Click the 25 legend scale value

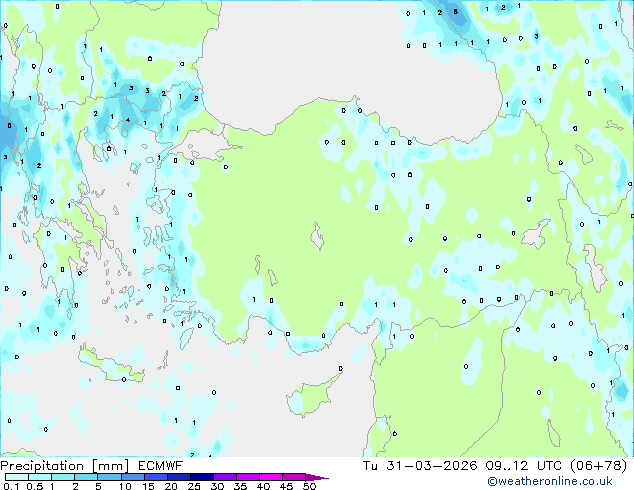[194, 486]
